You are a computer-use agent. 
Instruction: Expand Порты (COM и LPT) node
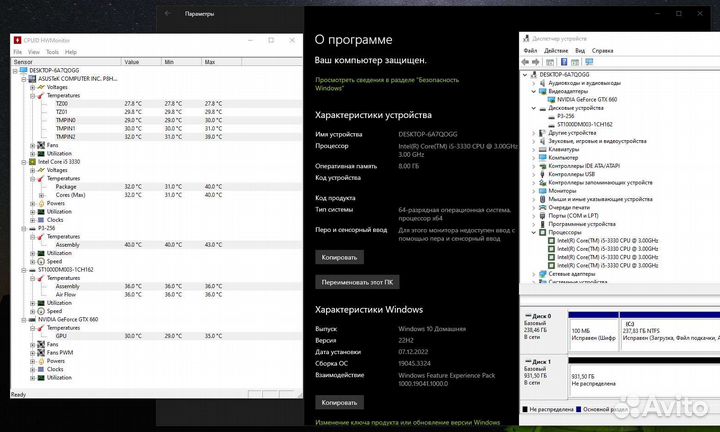tap(534, 216)
